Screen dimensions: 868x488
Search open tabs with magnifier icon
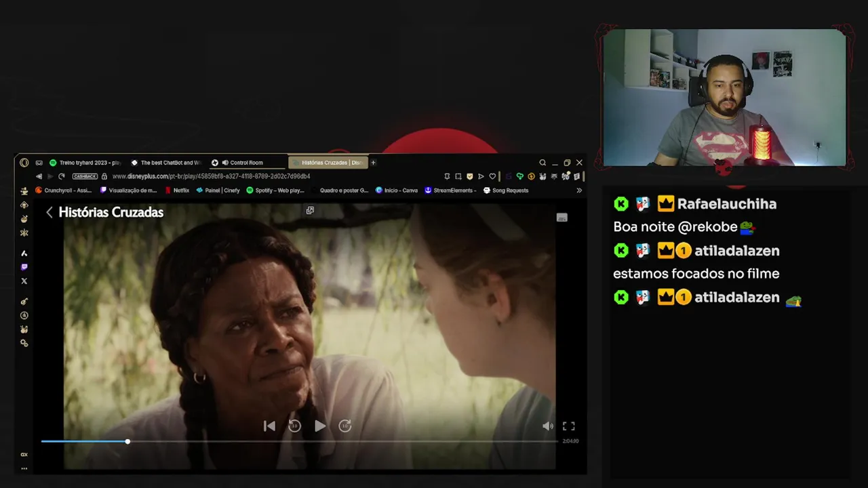pyautogui.click(x=542, y=163)
